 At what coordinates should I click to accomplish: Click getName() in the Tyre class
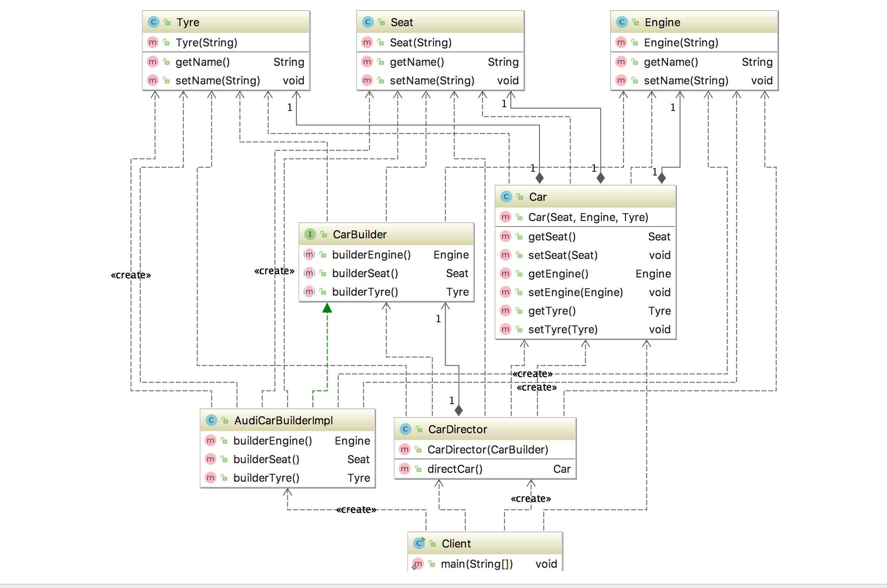click(203, 62)
